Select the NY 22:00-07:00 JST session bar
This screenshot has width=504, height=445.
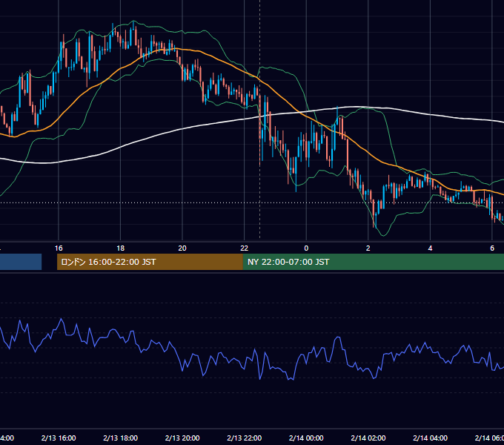(373, 262)
